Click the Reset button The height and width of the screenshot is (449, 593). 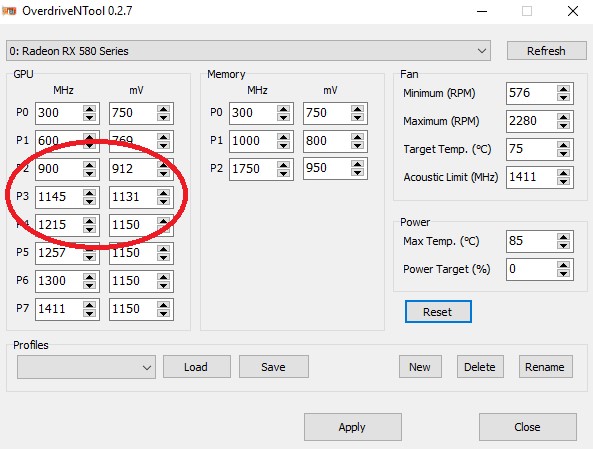pyautogui.click(x=438, y=312)
